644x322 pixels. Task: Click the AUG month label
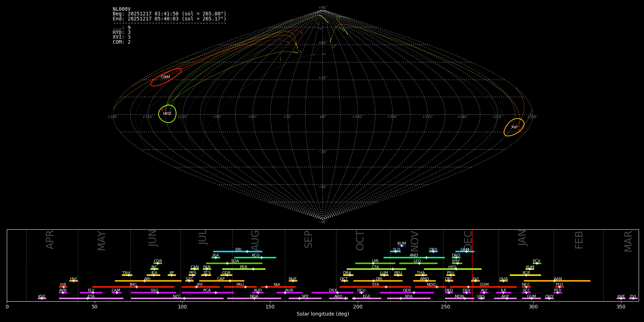click(255, 240)
